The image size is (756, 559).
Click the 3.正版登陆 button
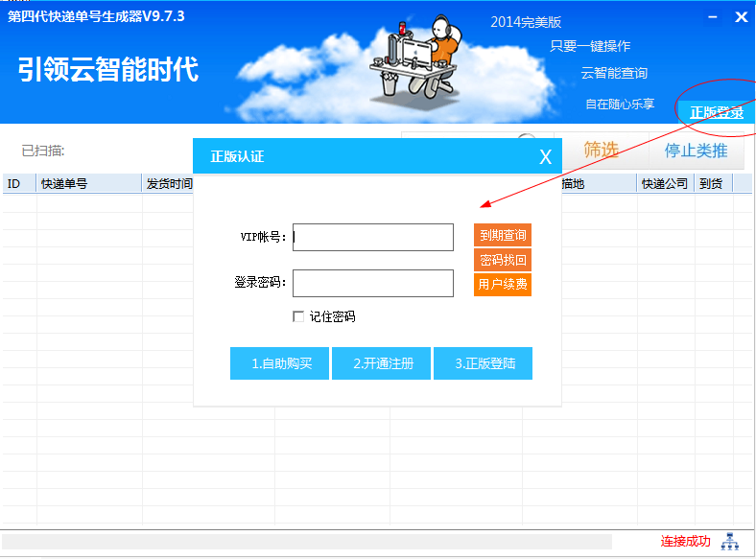[x=484, y=363]
